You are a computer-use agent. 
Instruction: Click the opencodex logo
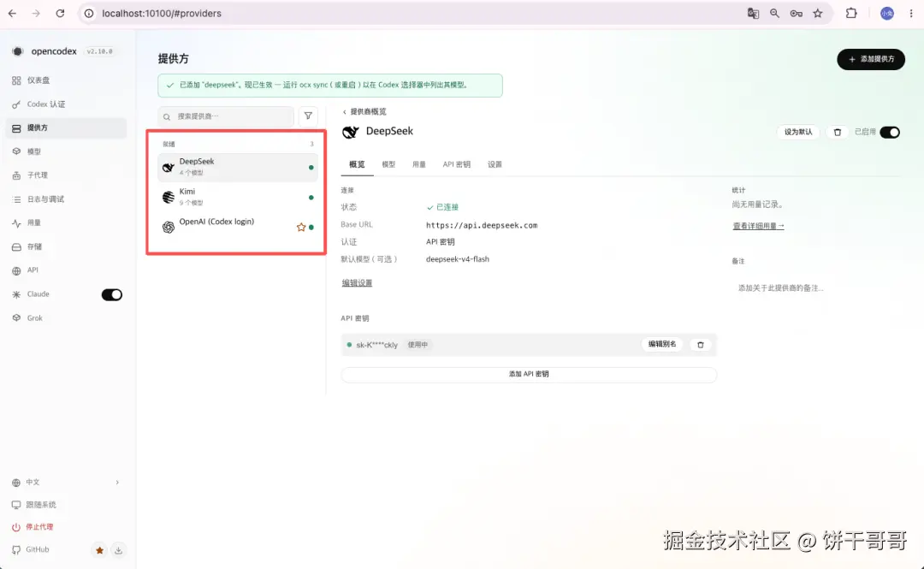coord(18,51)
